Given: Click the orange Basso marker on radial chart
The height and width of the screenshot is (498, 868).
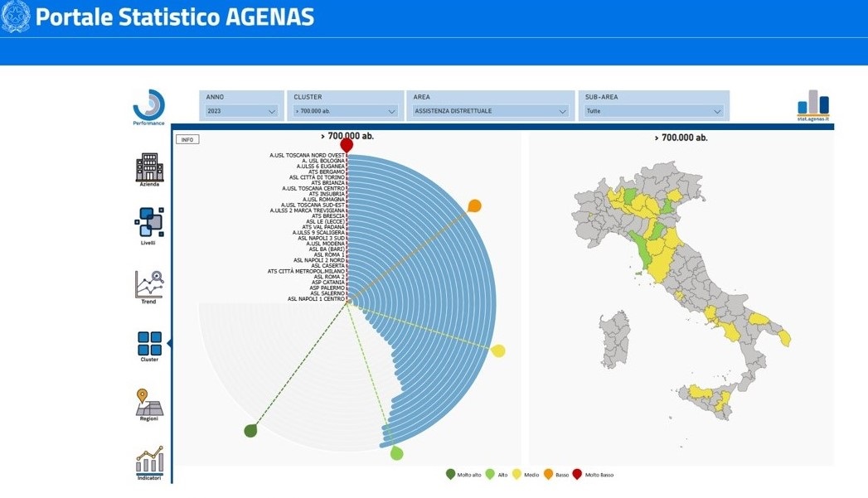Looking at the screenshot, I should [x=474, y=204].
